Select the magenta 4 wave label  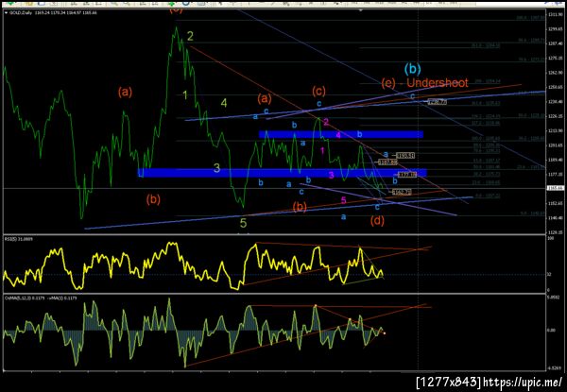[338, 135]
